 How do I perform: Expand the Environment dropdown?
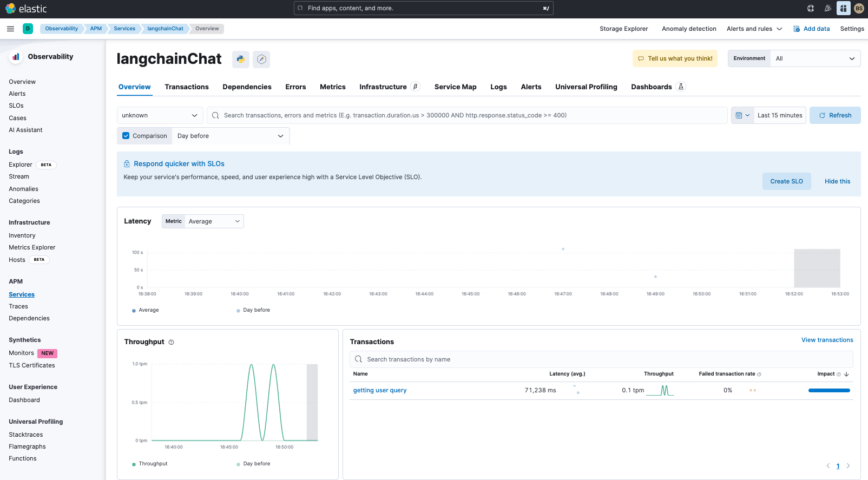pyautogui.click(x=814, y=58)
